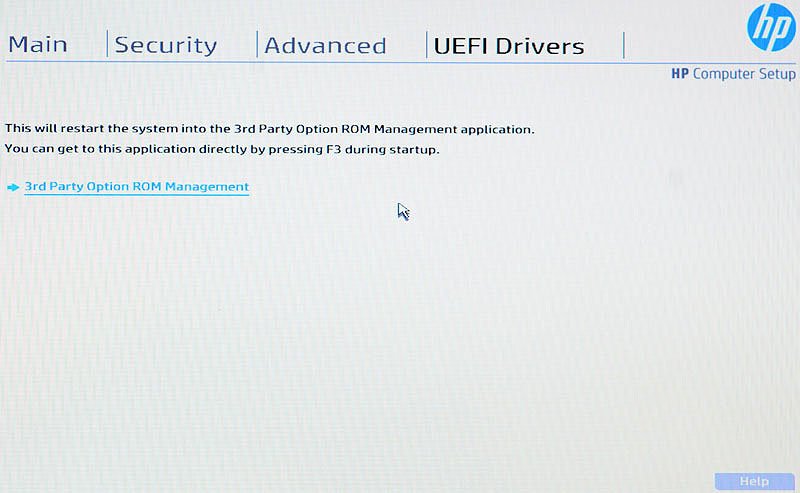The height and width of the screenshot is (493, 800).
Task: Select the UEFI Drivers tab
Action: [x=509, y=46]
